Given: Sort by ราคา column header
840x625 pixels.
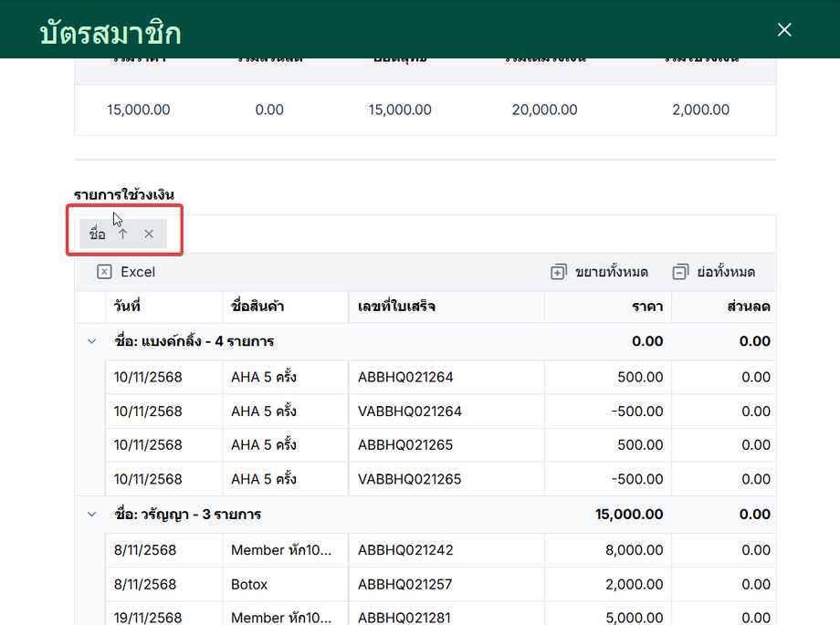Looking at the screenshot, I should [x=647, y=307].
